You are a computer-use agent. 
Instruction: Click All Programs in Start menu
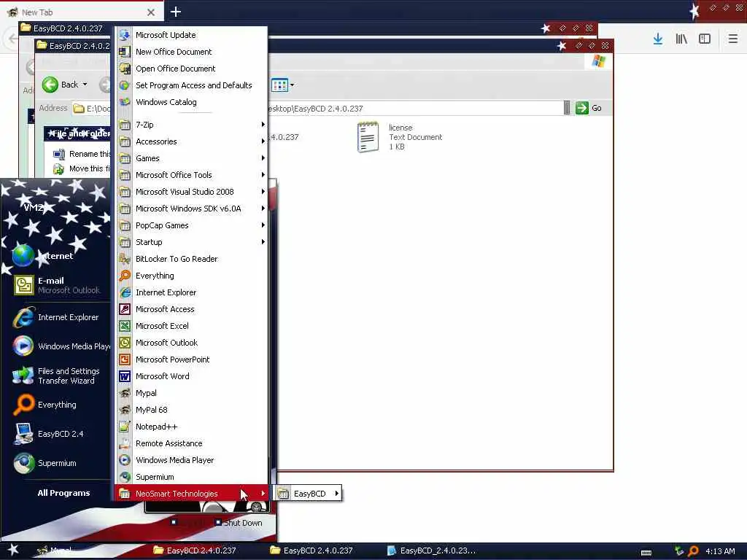point(63,493)
